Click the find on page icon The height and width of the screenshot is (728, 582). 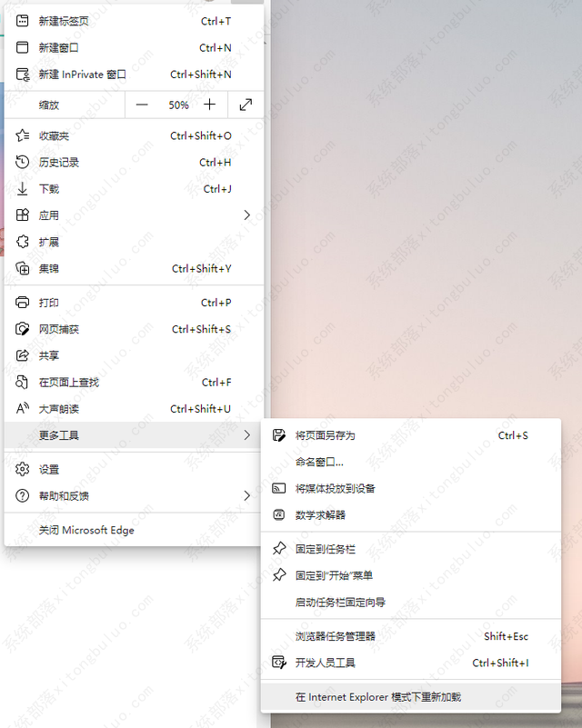pos(23,382)
